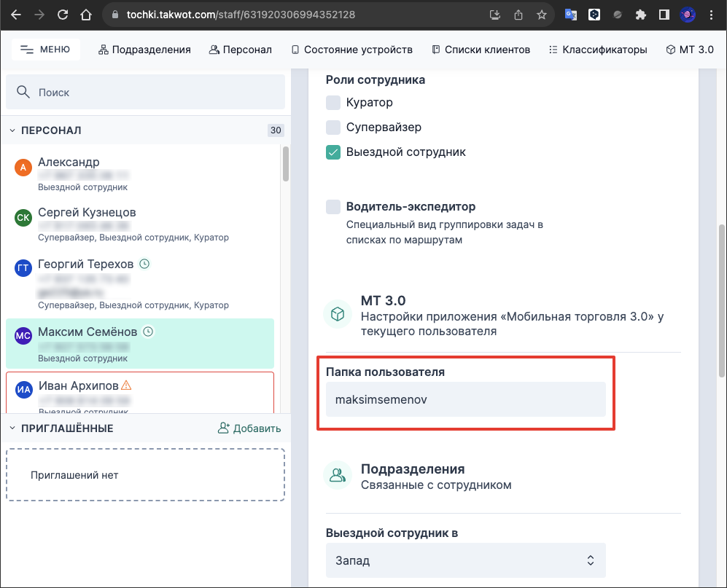
Task: Click the Состояние устройств monitor icon
Action: pyautogui.click(x=297, y=50)
